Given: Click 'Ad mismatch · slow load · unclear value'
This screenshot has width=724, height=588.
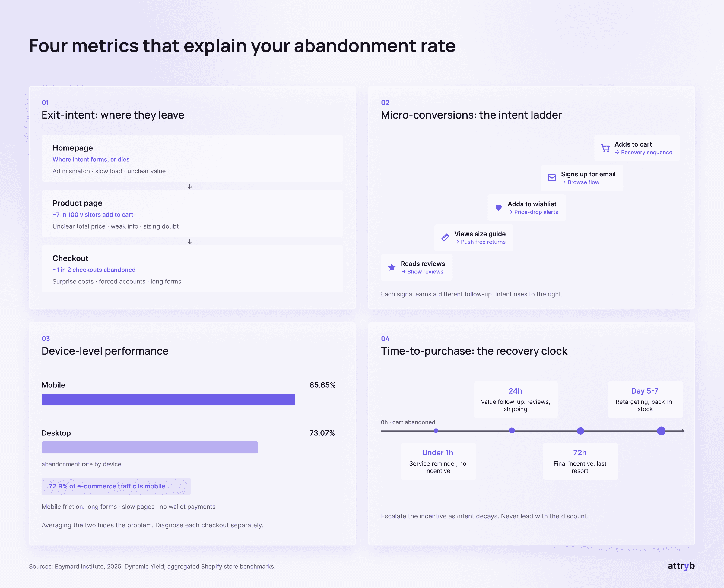Looking at the screenshot, I should point(109,171).
